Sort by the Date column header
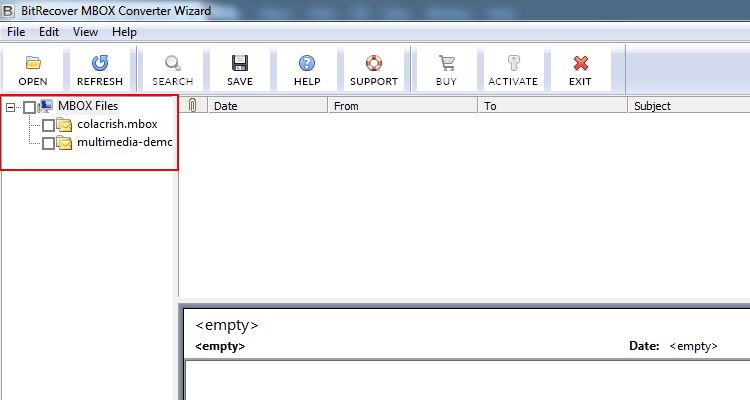 click(x=268, y=105)
